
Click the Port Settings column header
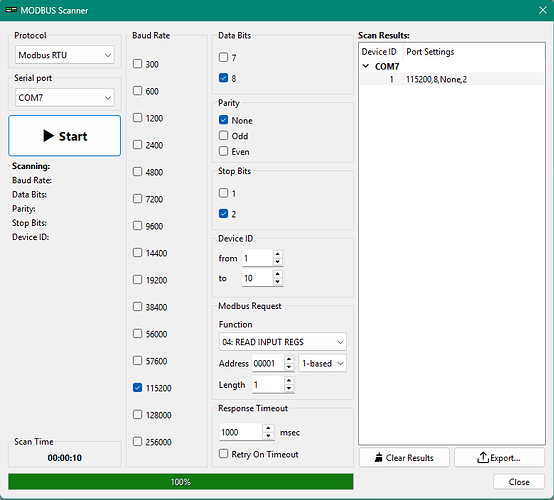(430, 52)
